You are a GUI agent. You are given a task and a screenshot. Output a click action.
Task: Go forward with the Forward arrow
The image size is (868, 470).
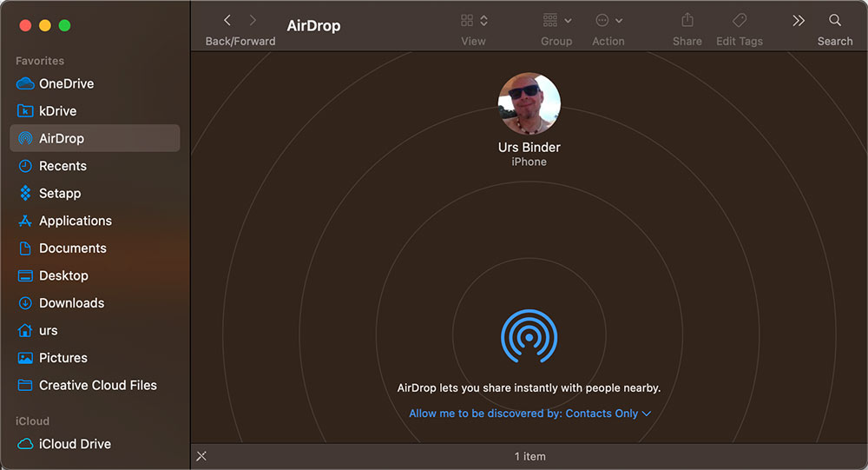coord(253,21)
